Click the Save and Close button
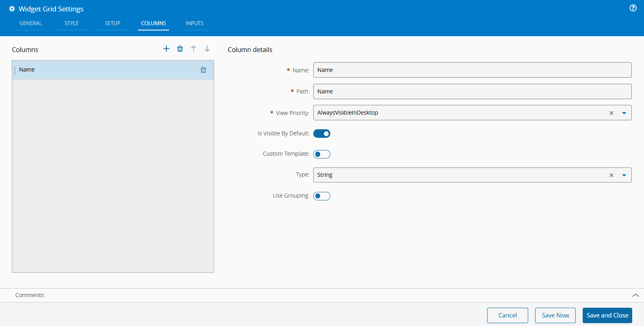This screenshot has height=326, width=644. tap(607, 315)
